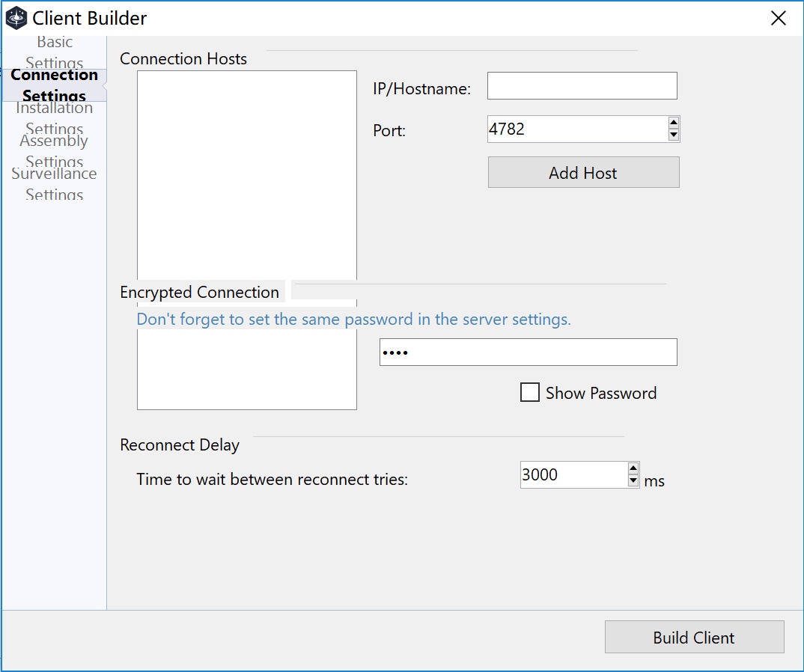Click the server settings password reminder text
The width and height of the screenshot is (804, 672).
coord(352,320)
